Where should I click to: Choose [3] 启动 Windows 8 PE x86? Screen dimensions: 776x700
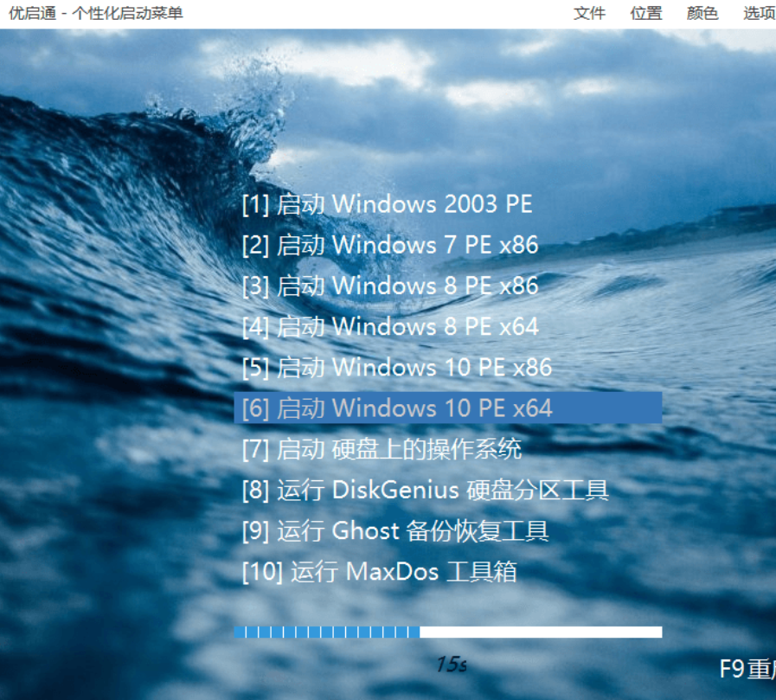[x=390, y=286]
